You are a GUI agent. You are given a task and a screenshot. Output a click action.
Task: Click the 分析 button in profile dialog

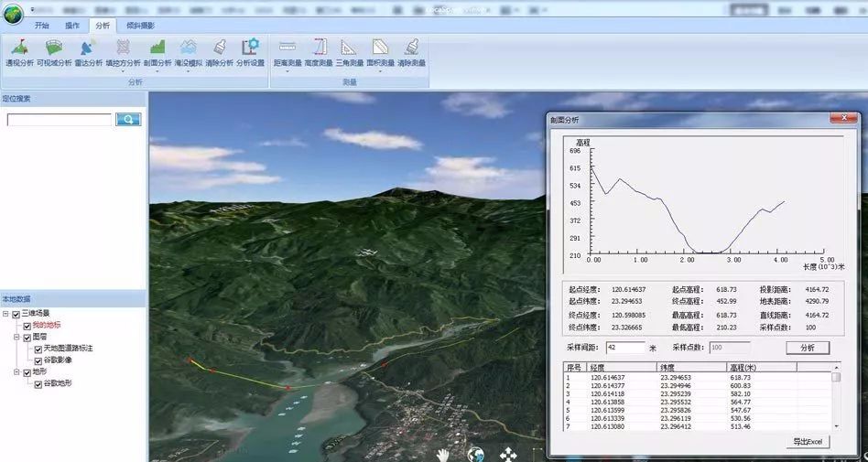click(x=808, y=348)
